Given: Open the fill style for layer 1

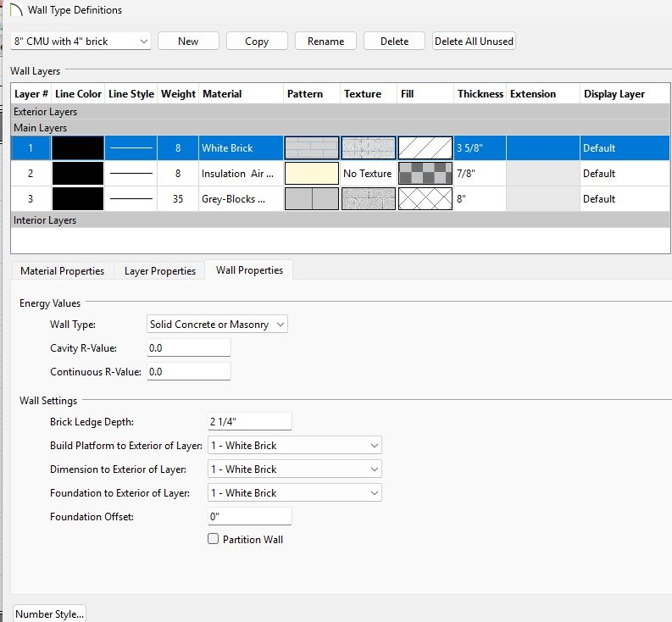Looking at the screenshot, I should (x=425, y=148).
